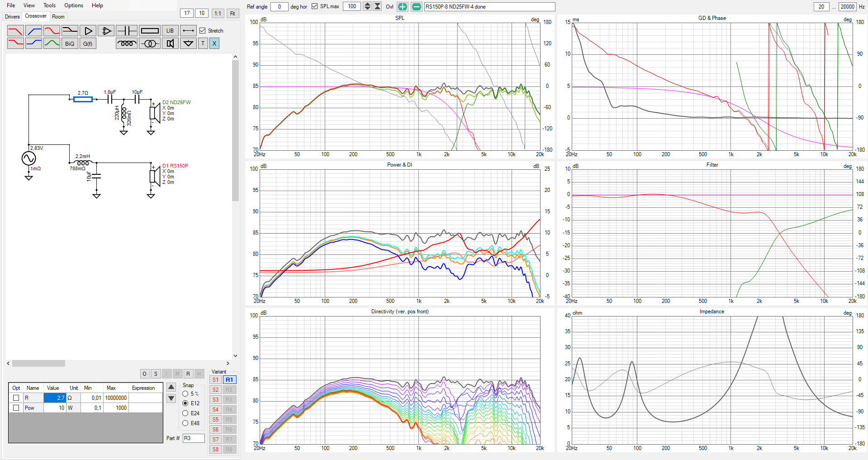Add a blue high-shelf filter block
Viewport: 868px width, 460px height.
point(33,43)
